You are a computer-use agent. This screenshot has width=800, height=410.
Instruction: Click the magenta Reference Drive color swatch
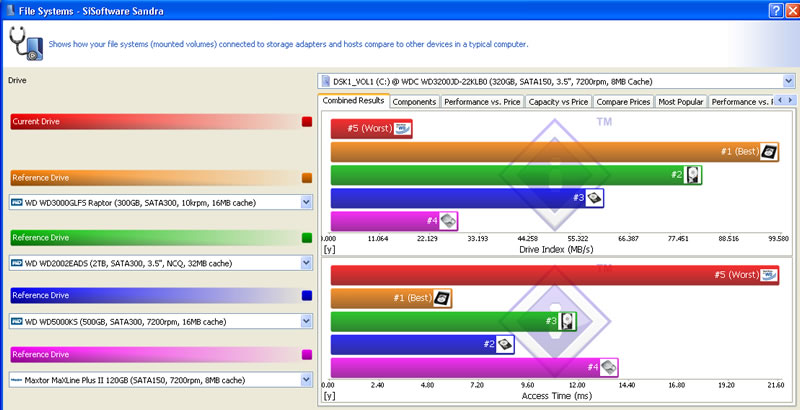[307, 355]
